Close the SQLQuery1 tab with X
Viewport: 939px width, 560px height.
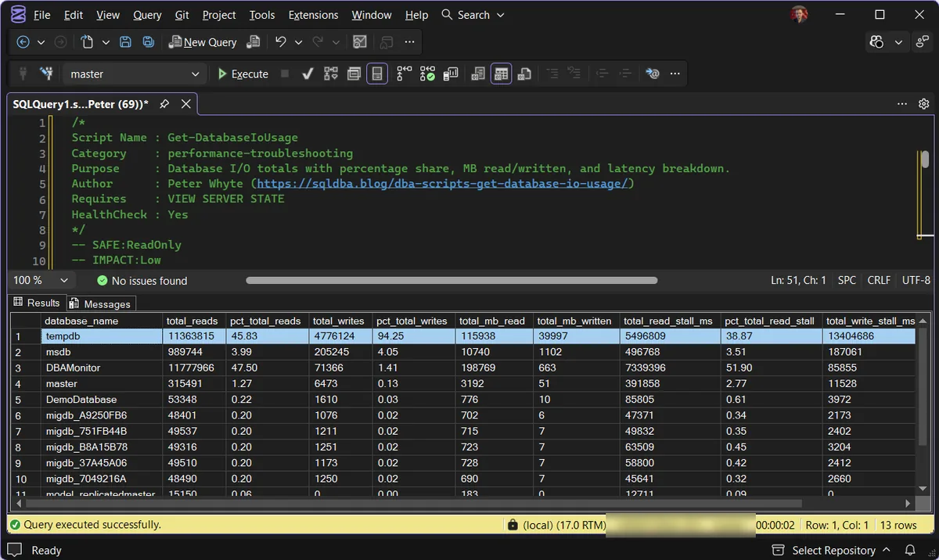click(x=186, y=103)
